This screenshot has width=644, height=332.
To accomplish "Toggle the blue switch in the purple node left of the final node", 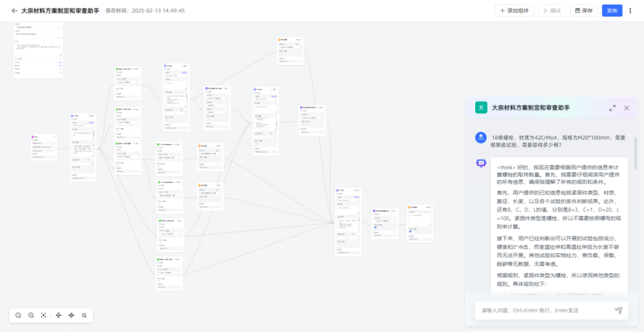I will tap(376, 227).
